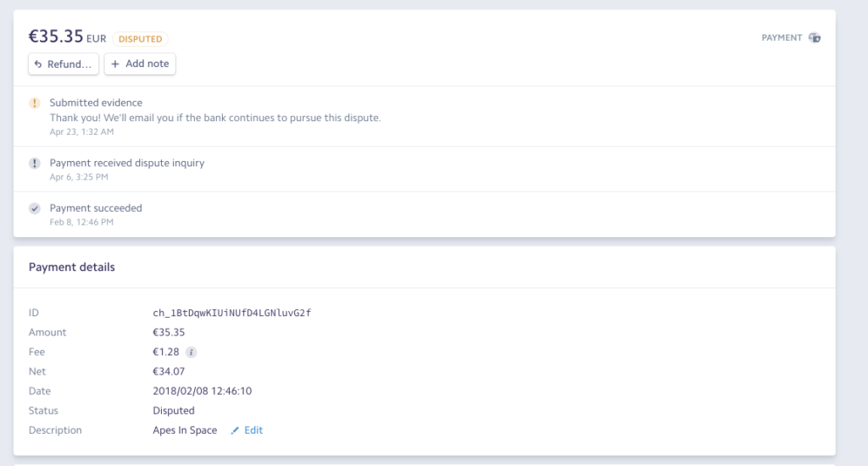Click the gray dispute inquiry exclamation icon
This screenshot has height=466, width=868.
pos(34,164)
